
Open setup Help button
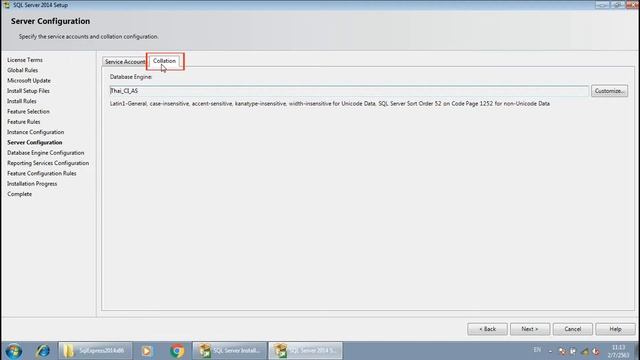tap(616, 329)
